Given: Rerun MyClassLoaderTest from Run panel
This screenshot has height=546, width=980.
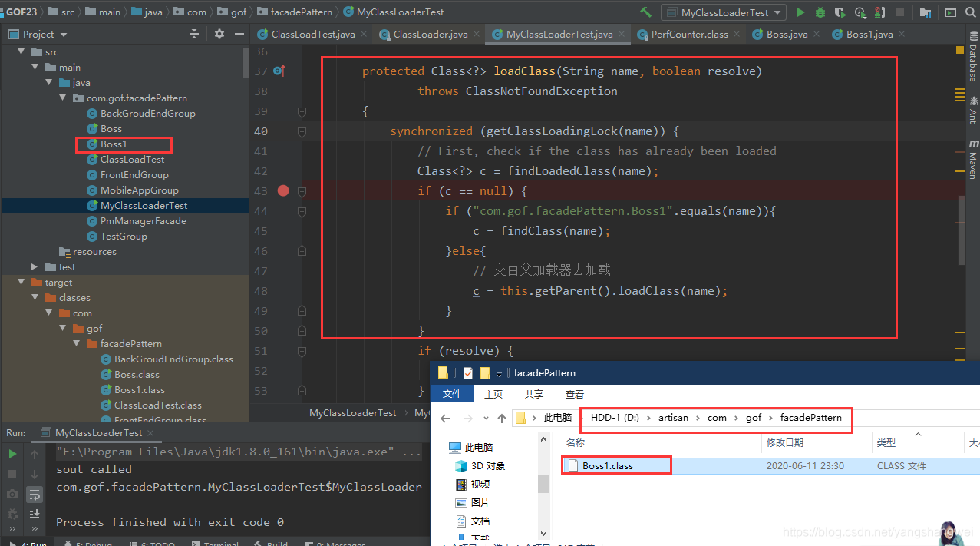Looking at the screenshot, I should 12,454.
